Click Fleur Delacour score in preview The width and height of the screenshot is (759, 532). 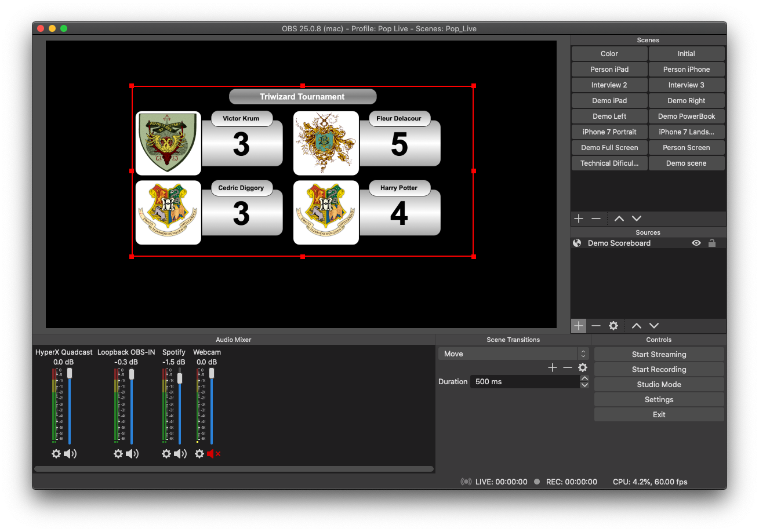tap(399, 144)
